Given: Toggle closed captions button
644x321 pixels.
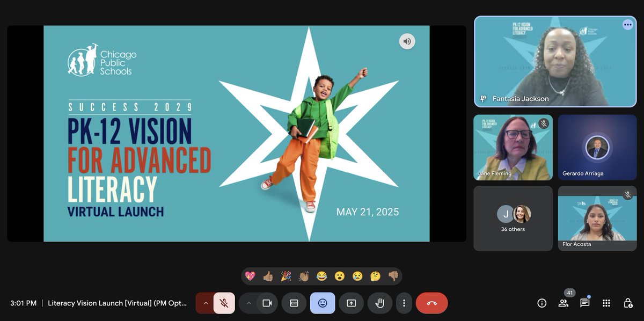Looking at the screenshot, I should click(x=294, y=303).
